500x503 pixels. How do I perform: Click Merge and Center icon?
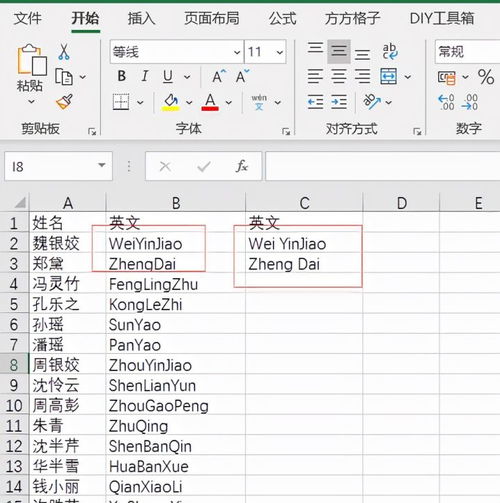pos(389,77)
